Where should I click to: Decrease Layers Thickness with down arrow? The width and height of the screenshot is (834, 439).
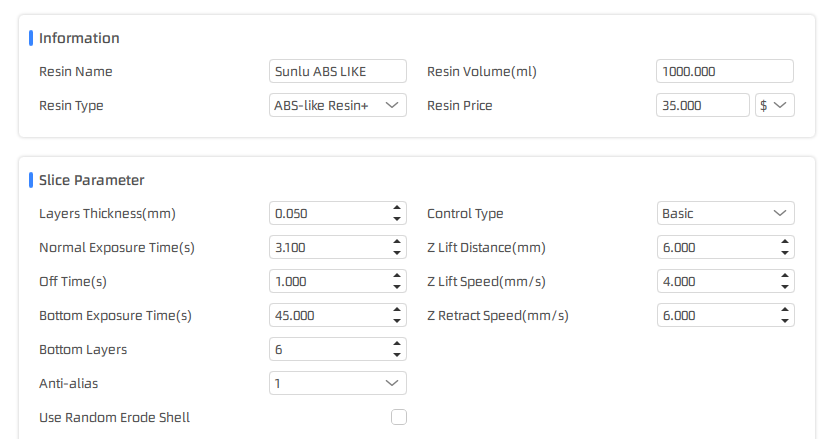click(x=397, y=219)
